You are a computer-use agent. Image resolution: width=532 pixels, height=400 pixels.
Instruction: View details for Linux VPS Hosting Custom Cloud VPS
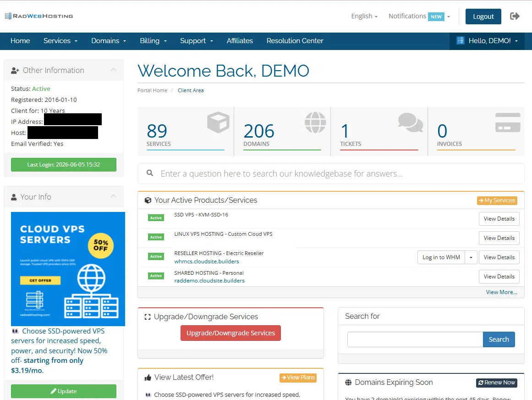499,238
